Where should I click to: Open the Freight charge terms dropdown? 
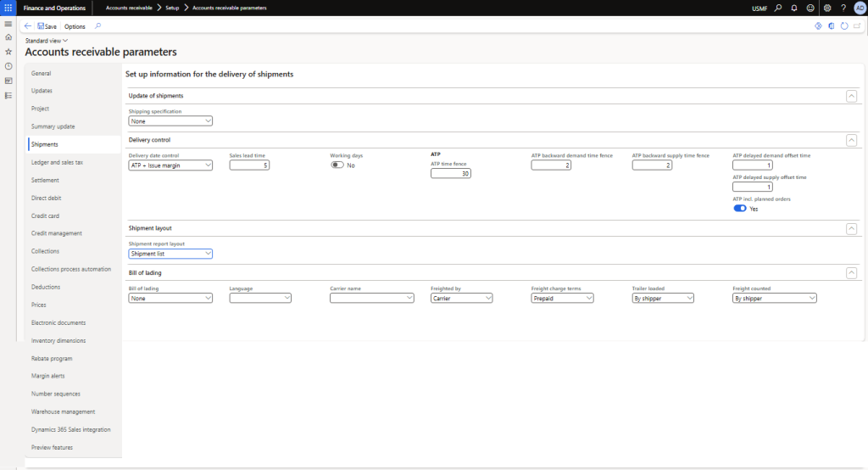coord(562,298)
